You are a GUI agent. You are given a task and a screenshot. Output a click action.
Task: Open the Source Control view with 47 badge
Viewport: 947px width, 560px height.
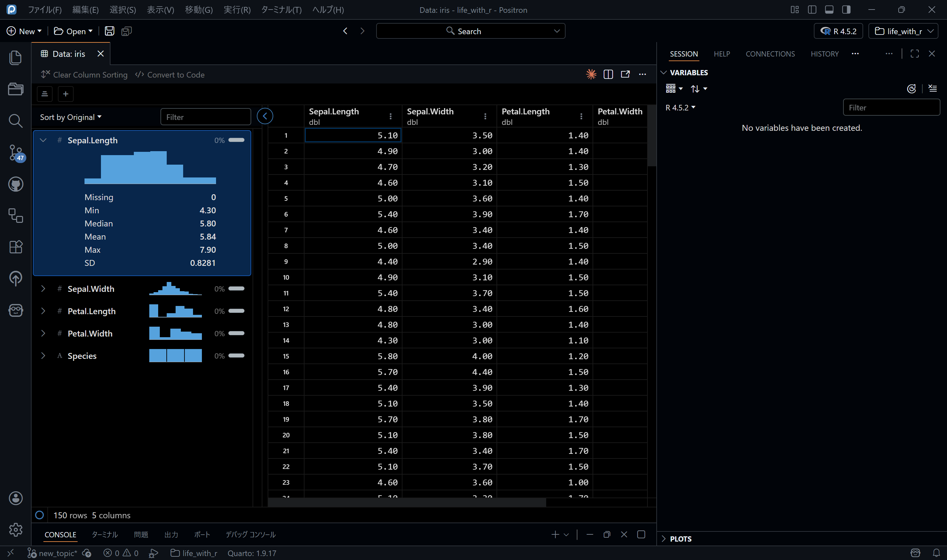point(15,153)
